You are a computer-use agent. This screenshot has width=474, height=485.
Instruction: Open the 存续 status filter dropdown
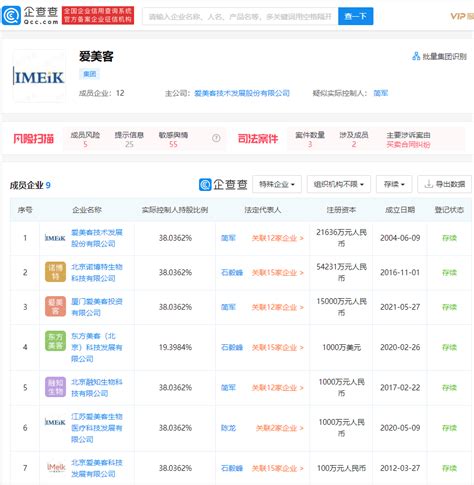[x=394, y=184]
